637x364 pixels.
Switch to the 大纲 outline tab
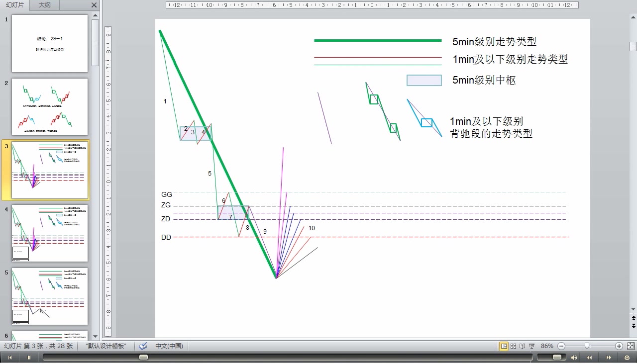[x=44, y=5]
